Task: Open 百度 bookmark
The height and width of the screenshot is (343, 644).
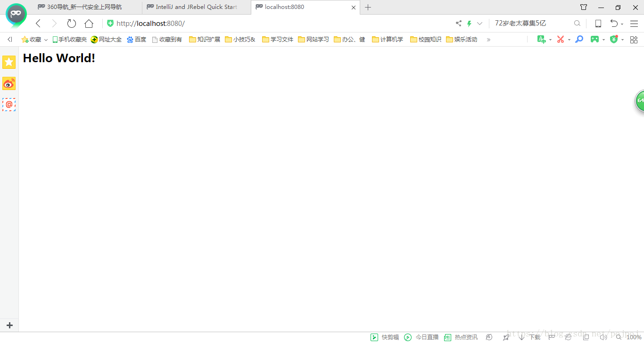Action: coord(136,40)
